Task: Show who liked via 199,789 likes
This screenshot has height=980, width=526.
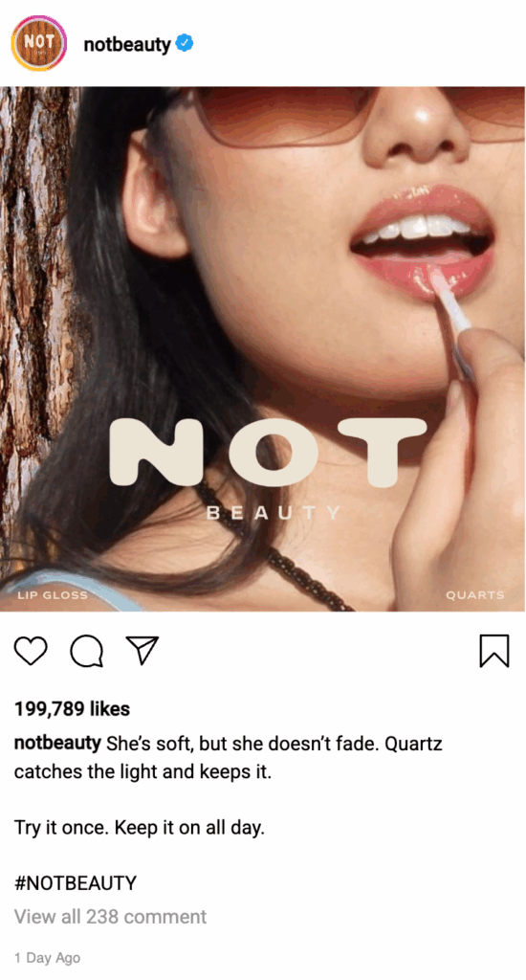Action: point(72,709)
